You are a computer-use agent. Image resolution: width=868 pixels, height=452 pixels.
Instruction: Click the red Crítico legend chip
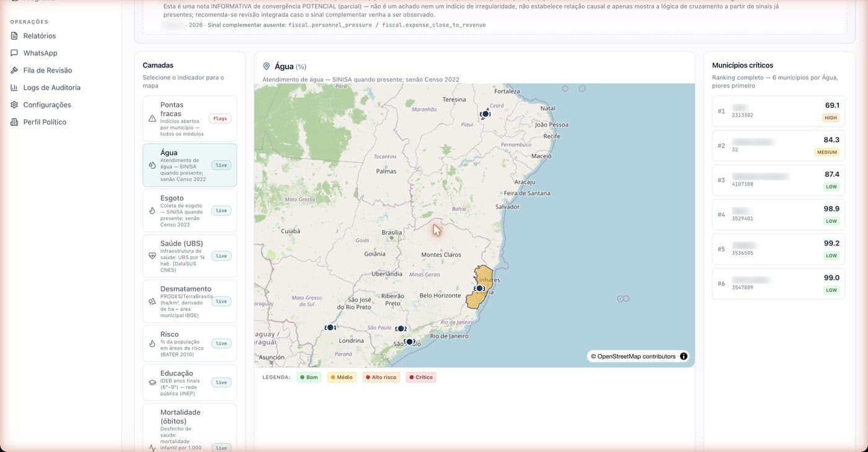pyautogui.click(x=421, y=377)
